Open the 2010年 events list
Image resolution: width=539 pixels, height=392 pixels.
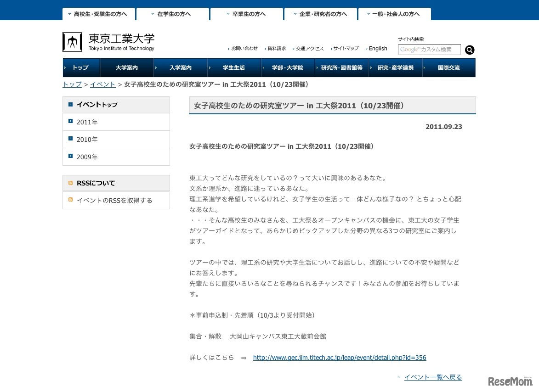[116, 140]
